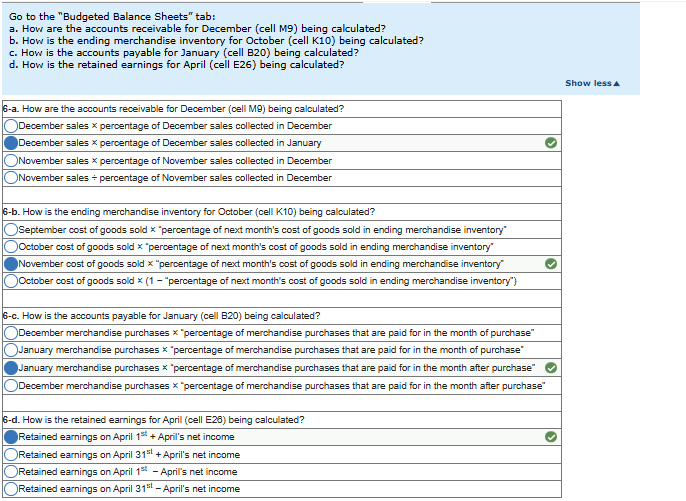The width and height of the screenshot is (686, 501).
Task: Select January purchases paid in month of purchase
Action: (11, 350)
